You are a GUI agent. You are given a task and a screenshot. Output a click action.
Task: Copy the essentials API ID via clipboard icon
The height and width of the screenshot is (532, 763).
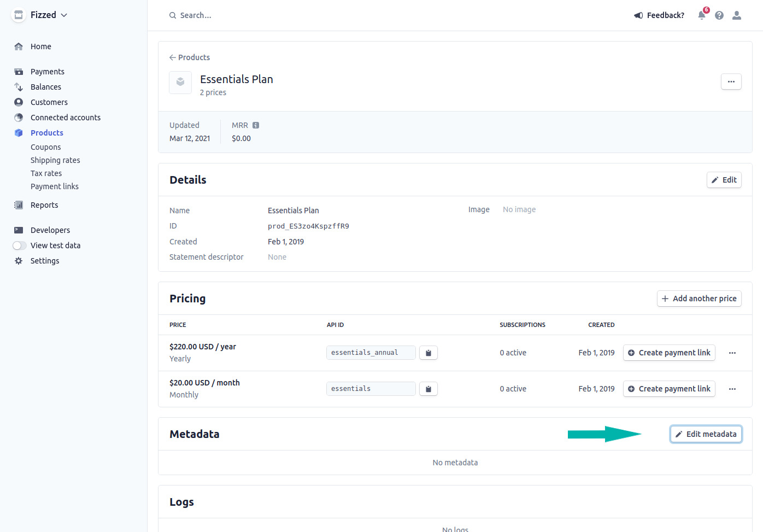429,389
